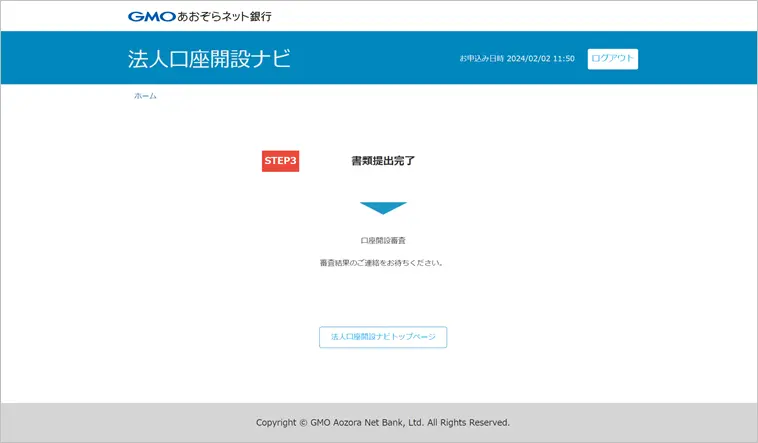Click the All Rights Reserved footer text
This screenshot has width=758, height=443.
click(469, 423)
